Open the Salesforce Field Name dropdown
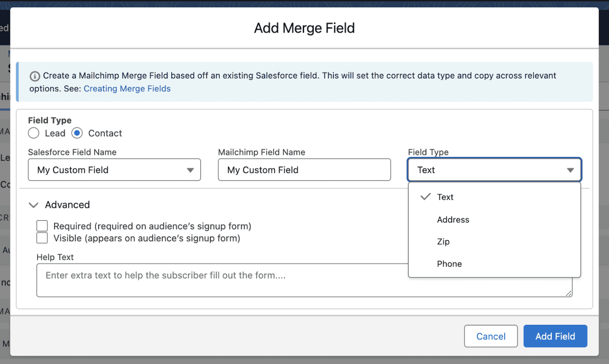Screen dimensions: 609x364 point(114,170)
